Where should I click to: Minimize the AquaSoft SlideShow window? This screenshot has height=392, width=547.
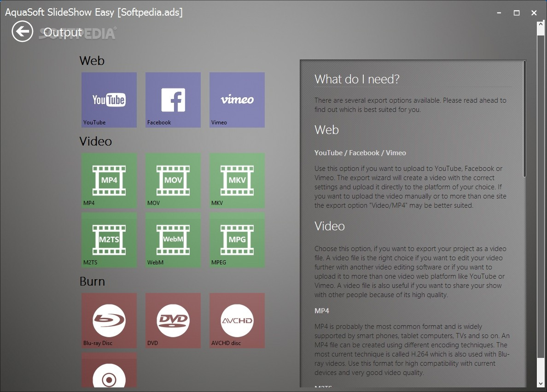pos(499,13)
